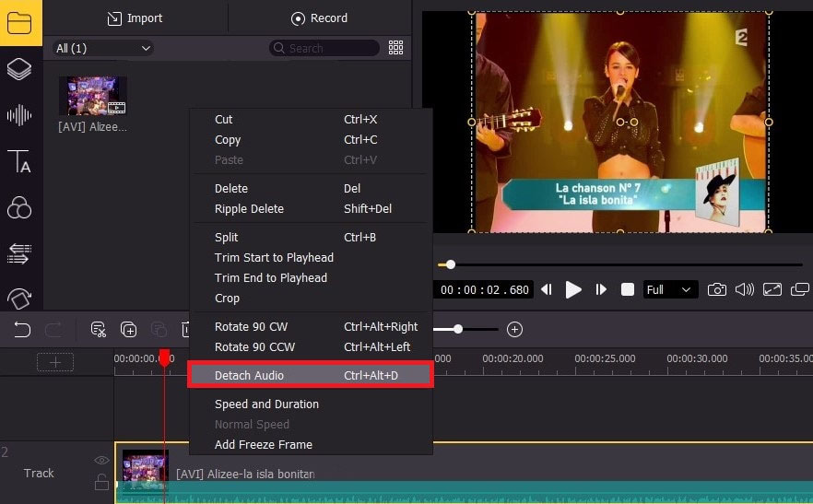This screenshot has width=813, height=504.
Task: Select the [AVI] Alizee media thumbnail
Action: pos(93,96)
